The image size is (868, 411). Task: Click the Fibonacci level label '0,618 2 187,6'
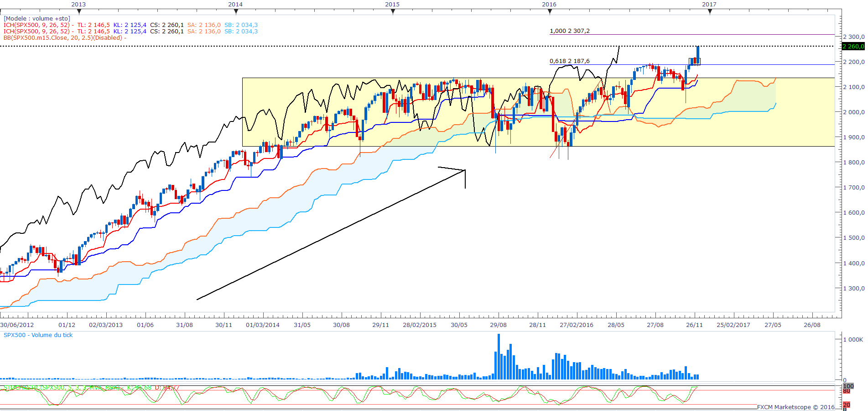[x=570, y=61]
